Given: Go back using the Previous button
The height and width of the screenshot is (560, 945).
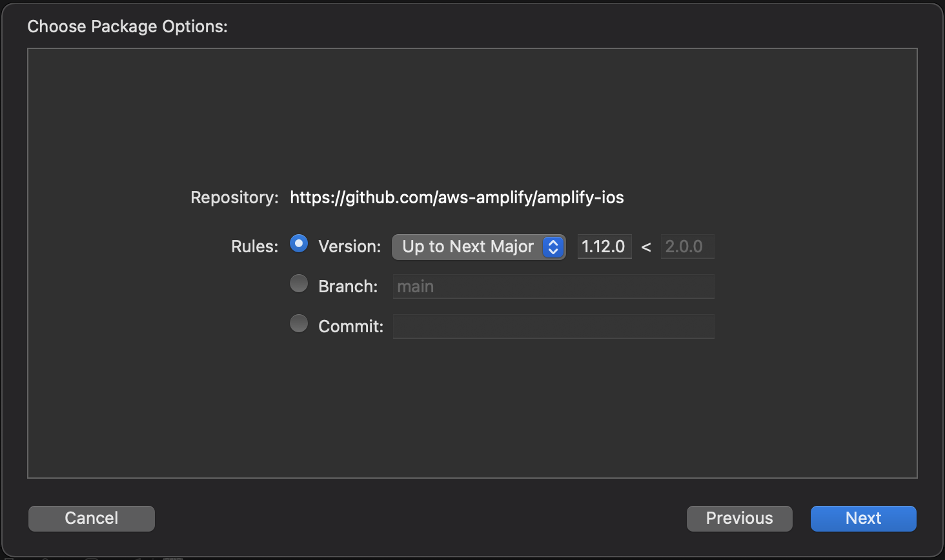Looking at the screenshot, I should click(x=738, y=518).
